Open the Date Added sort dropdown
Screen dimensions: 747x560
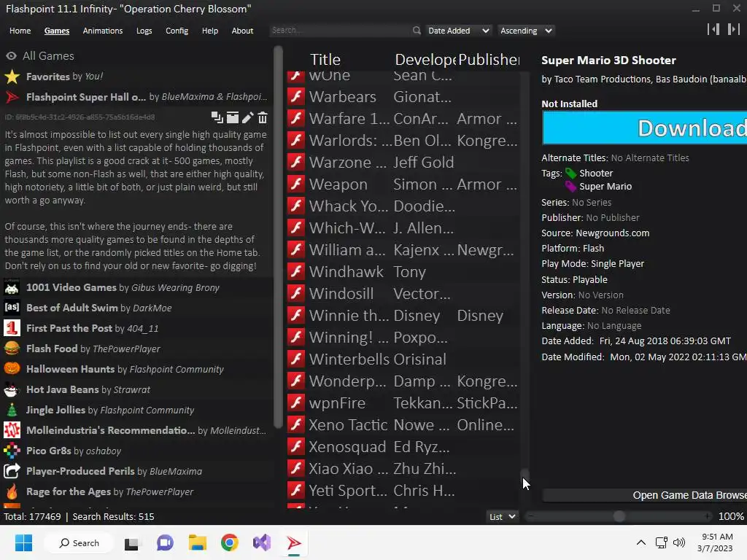tap(458, 31)
